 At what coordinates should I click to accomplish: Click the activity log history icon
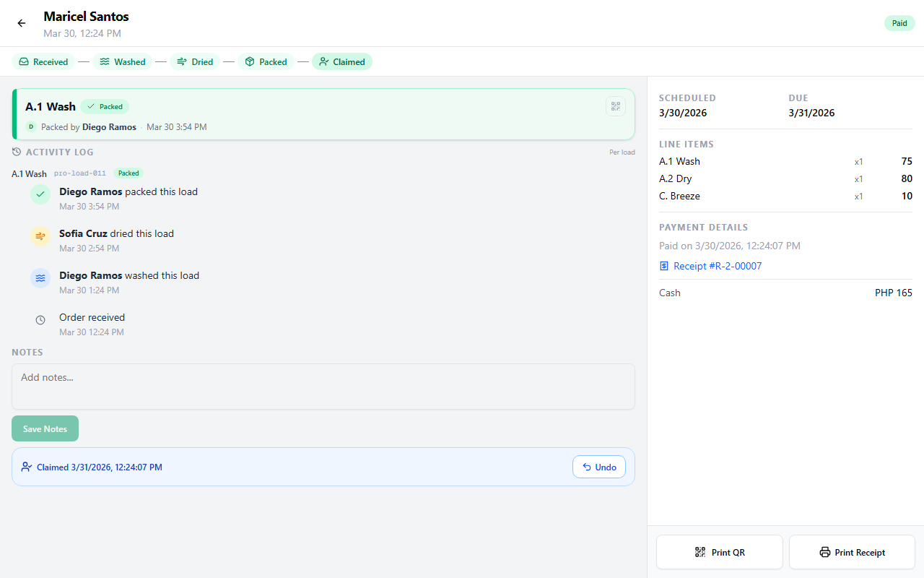click(17, 152)
